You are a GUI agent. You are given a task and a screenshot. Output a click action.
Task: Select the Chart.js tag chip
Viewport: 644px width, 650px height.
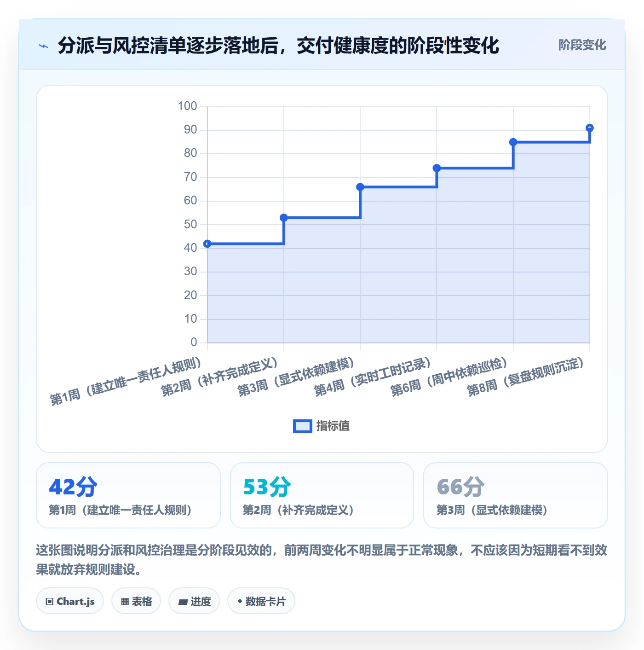[x=70, y=601]
